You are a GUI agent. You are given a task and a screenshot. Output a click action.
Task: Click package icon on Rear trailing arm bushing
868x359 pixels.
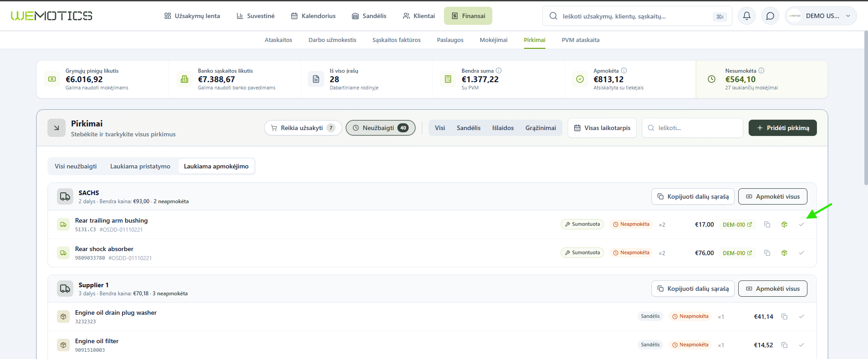[x=784, y=224]
